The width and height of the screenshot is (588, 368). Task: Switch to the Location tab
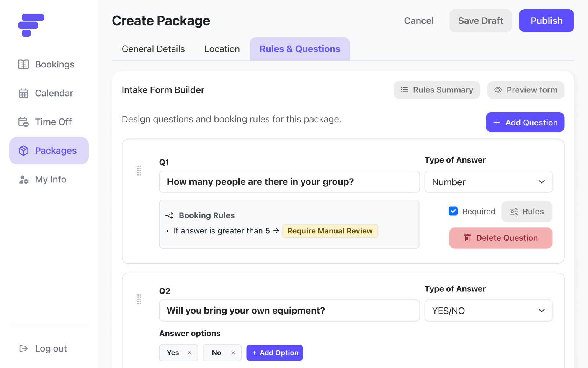(x=222, y=49)
